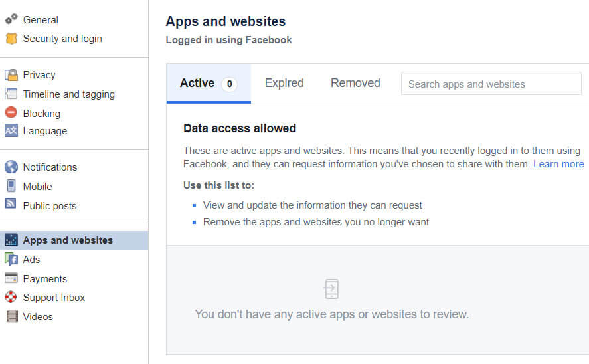Open General settings
The width and height of the screenshot is (589, 364).
(x=41, y=19)
